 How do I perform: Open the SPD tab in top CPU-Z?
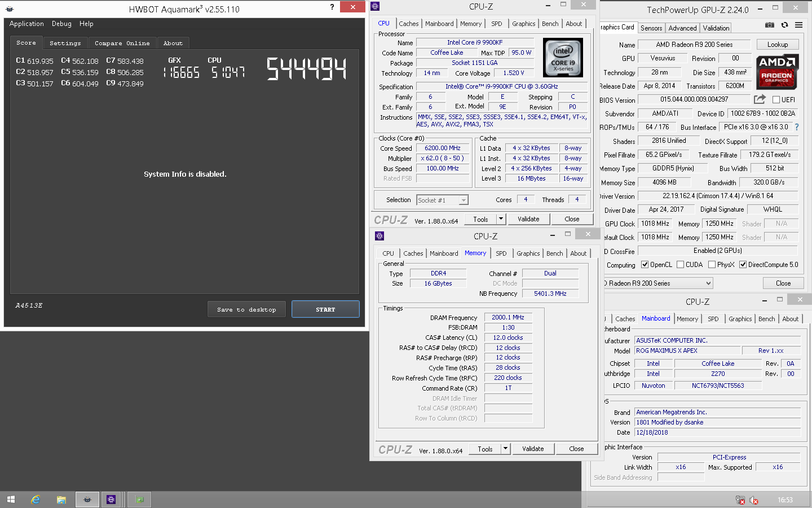(496, 24)
